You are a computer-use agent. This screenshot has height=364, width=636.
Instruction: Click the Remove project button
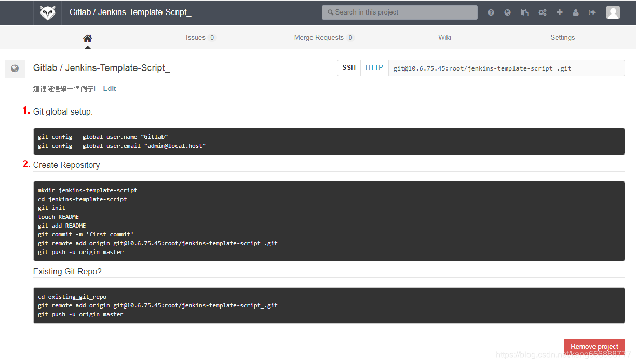click(594, 346)
